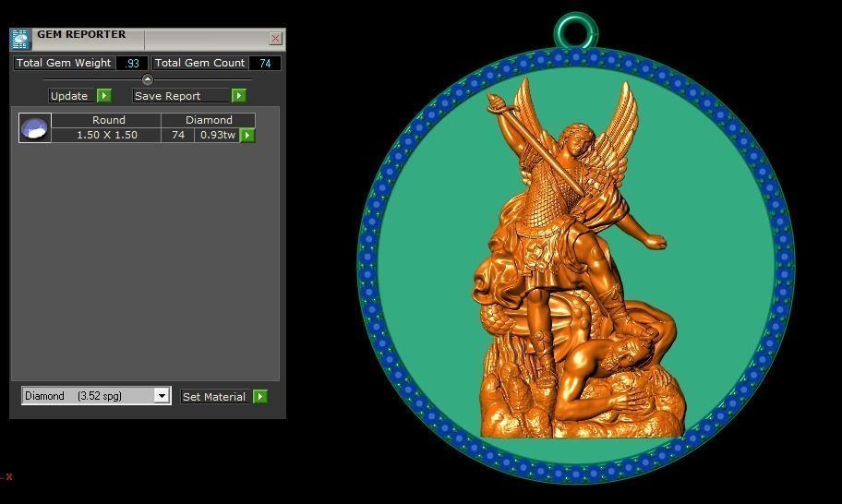Click the Round column header
The height and width of the screenshot is (504, 842).
pyautogui.click(x=106, y=120)
